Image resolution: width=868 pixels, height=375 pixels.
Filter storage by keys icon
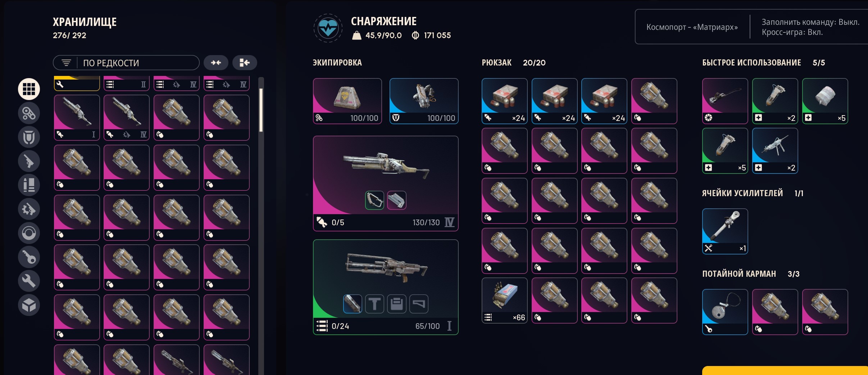[x=29, y=257]
